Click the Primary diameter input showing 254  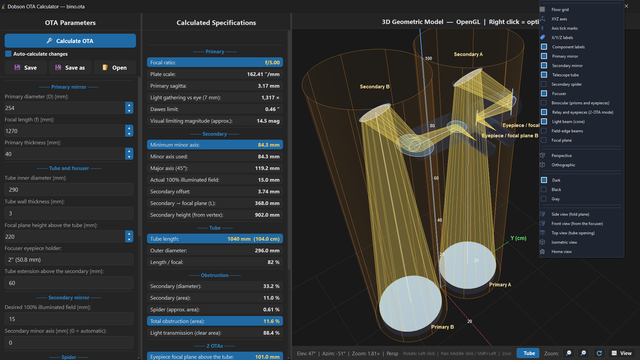coord(64,108)
